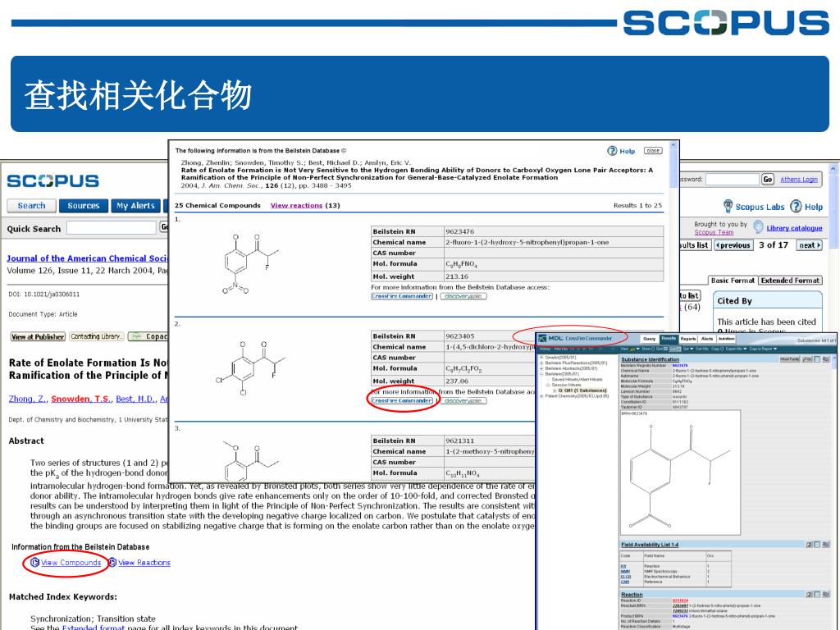Go to next document
Image resolution: width=840 pixels, height=630 pixels.
(x=809, y=245)
